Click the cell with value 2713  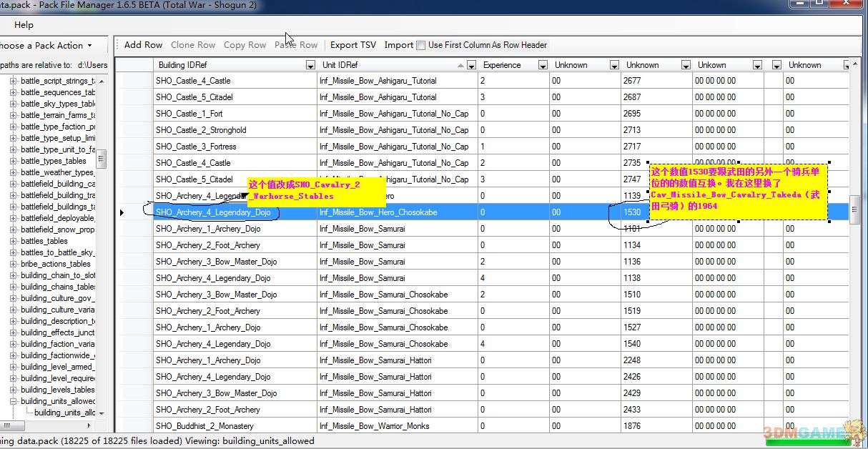pos(656,130)
